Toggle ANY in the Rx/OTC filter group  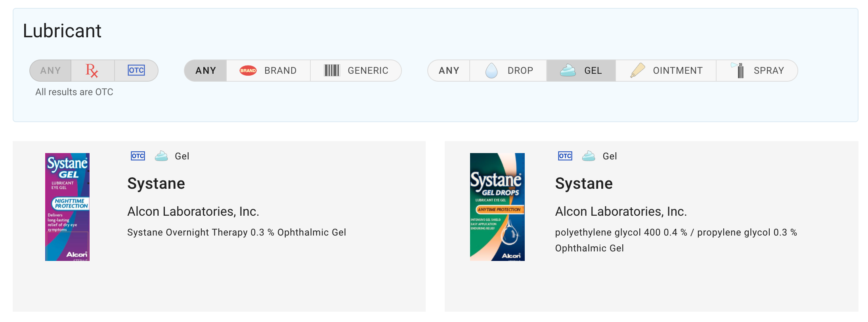pyautogui.click(x=50, y=71)
